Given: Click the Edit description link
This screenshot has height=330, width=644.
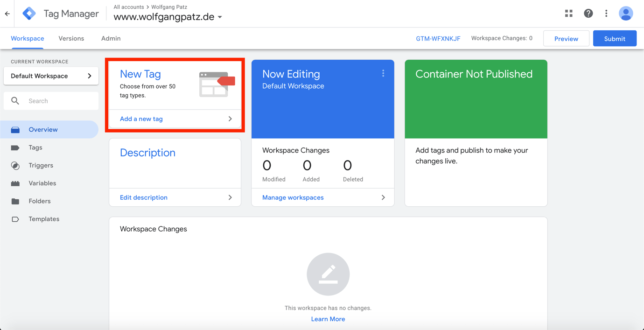Looking at the screenshot, I should point(144,197).
